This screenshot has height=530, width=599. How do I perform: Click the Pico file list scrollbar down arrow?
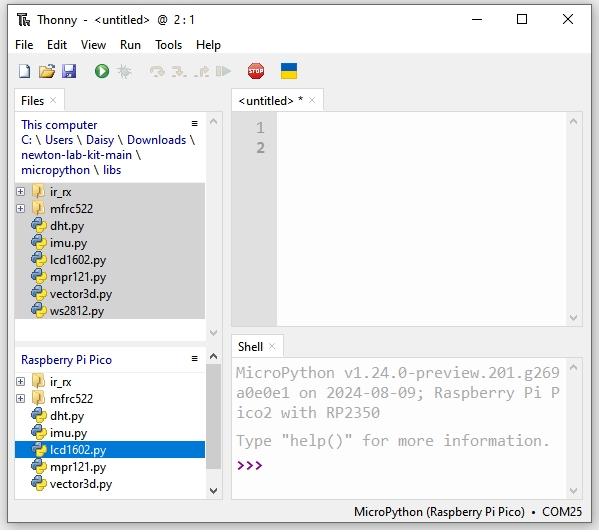[x=214, y=491]
